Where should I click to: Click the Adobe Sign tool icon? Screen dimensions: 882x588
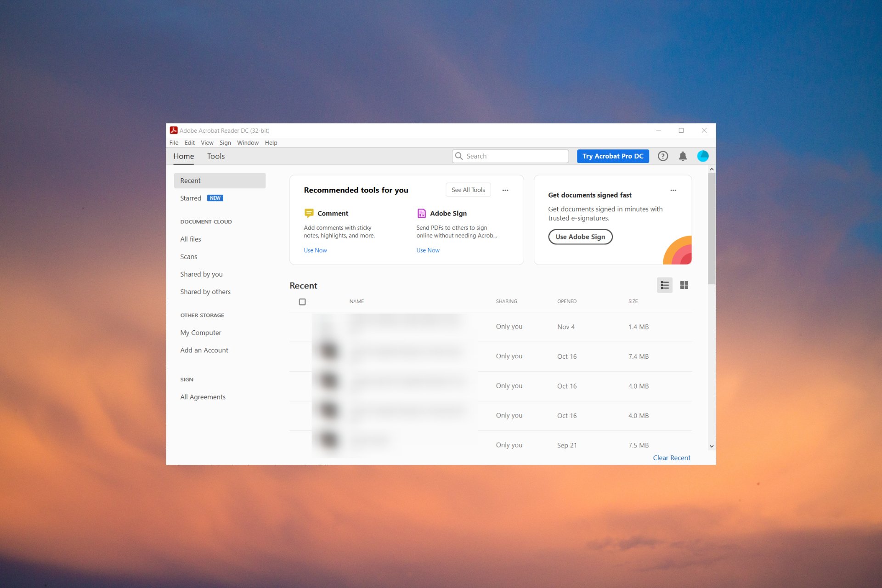421,213
